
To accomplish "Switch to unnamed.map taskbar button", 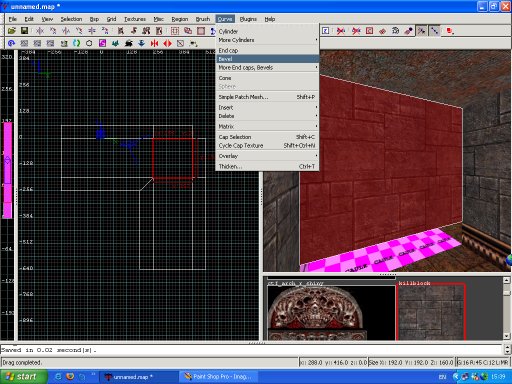I will click(x=139, y=377).
